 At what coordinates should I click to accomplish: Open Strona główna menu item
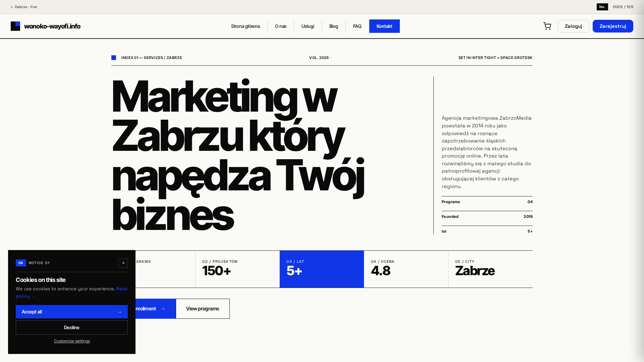coord(246,26)
